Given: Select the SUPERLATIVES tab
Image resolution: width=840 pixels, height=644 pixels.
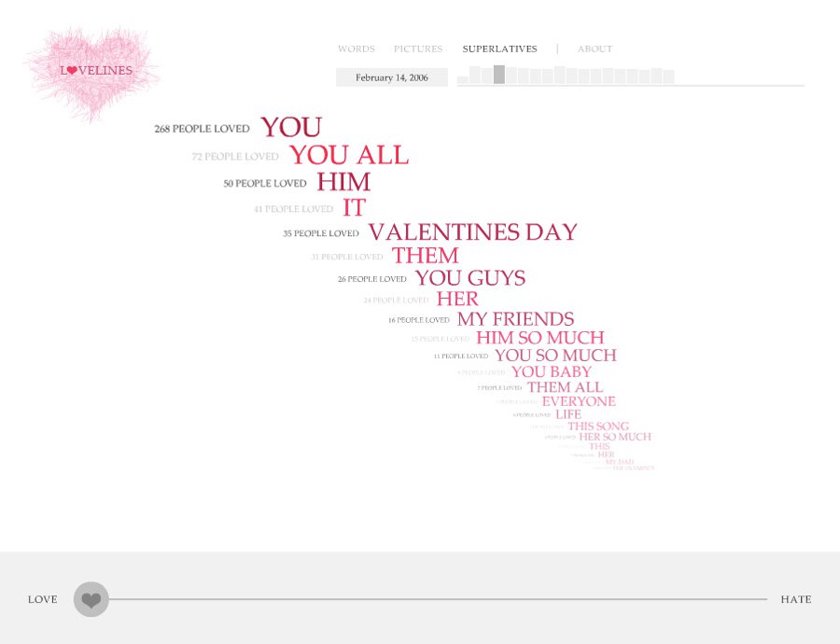Looking at the screenshot, I should pyautogui.click(x=499, y=49).
